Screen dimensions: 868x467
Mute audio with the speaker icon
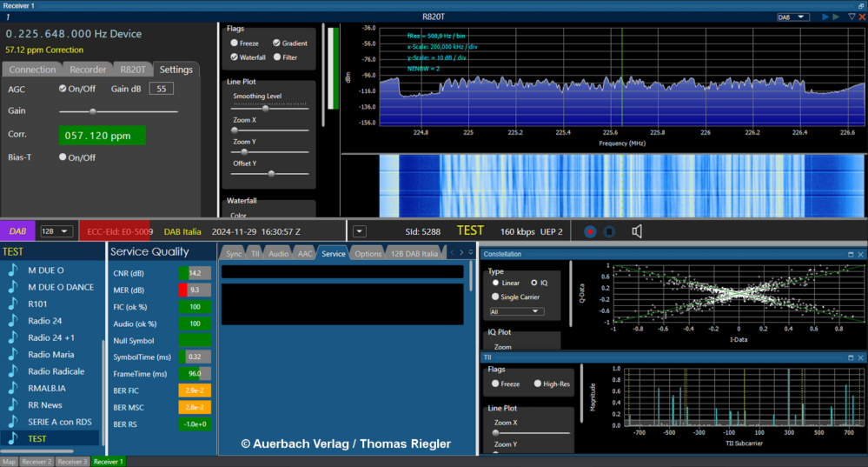click(637, 231)
